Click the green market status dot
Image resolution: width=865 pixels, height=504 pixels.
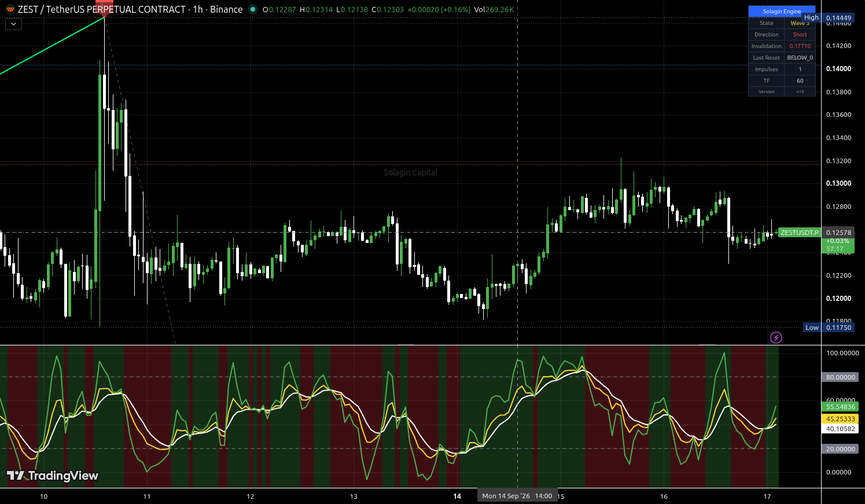point(252,9)
